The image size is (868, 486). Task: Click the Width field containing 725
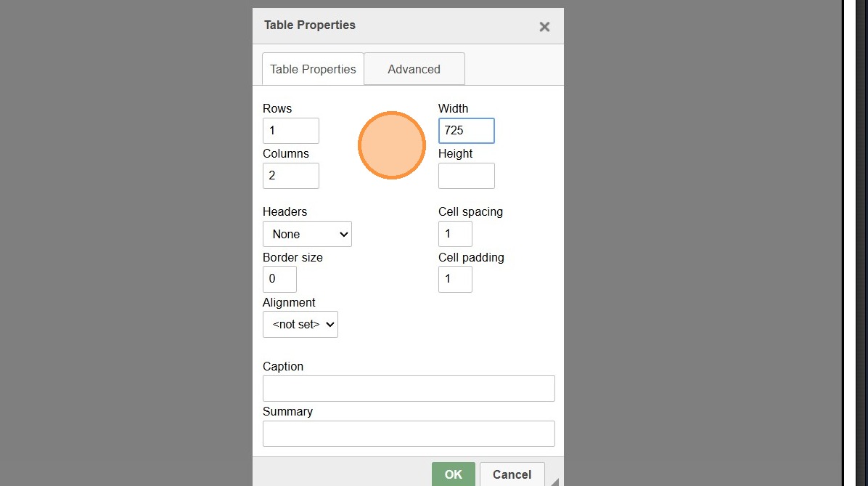point(466,131)
